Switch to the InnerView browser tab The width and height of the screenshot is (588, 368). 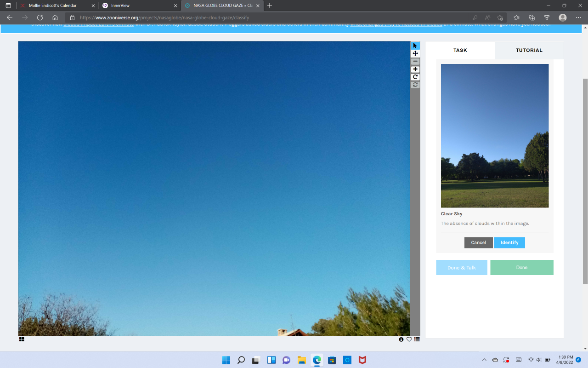coord(140,6)
